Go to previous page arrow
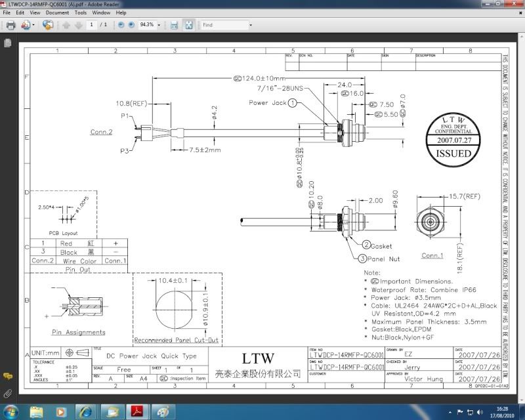The width and height of the screenshot is (525, 420). 66,25
